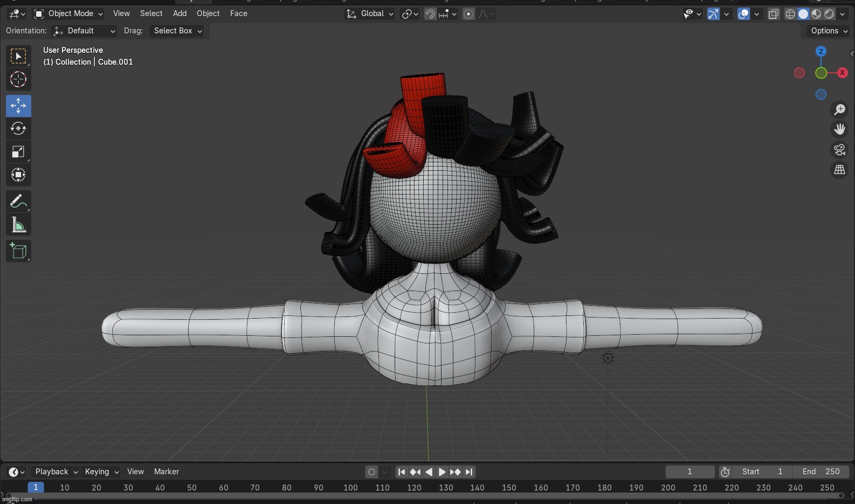This screenshot has height=504, width=855.
Task: Open the timeline Marker menu
Action: (166, 472)
